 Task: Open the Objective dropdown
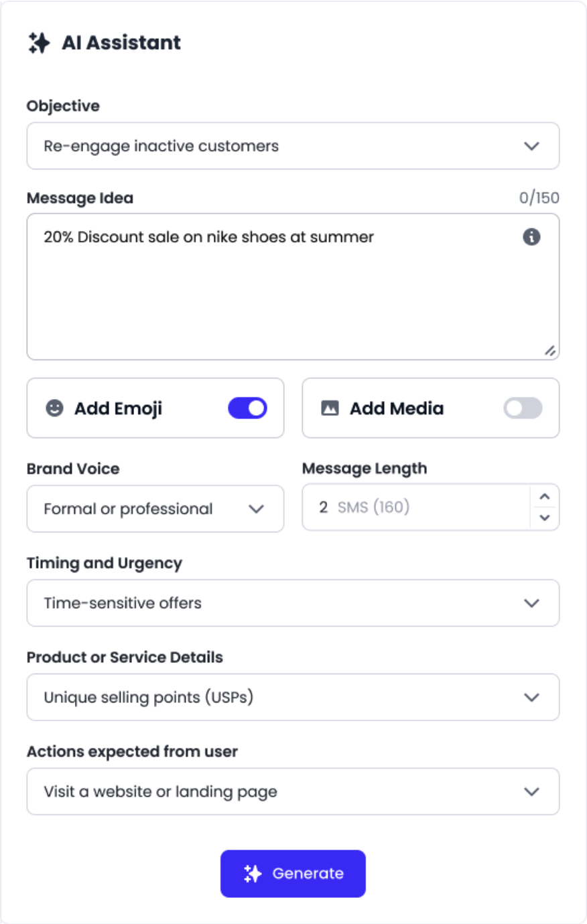click(x=293, y=146)
